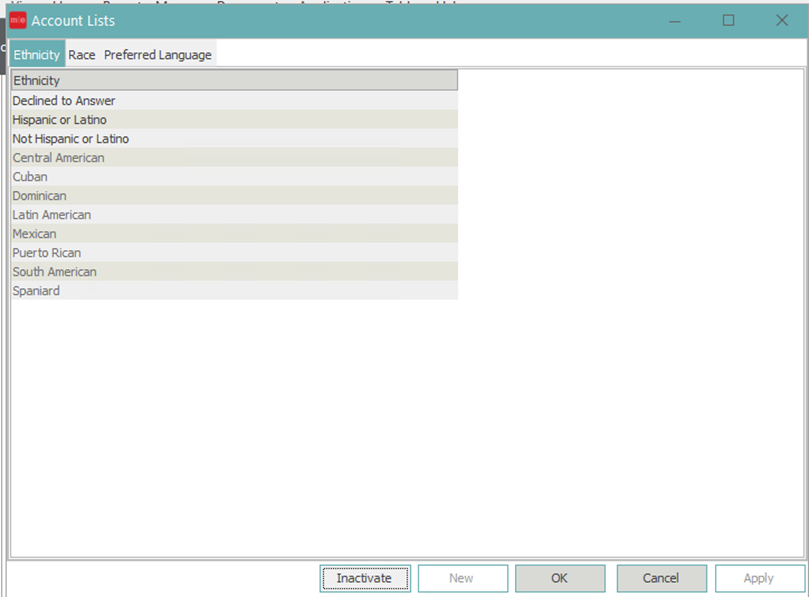This screenshot has width=809, height=597.
Task: Select the Ethnicity tab
Action: point(37,55)
